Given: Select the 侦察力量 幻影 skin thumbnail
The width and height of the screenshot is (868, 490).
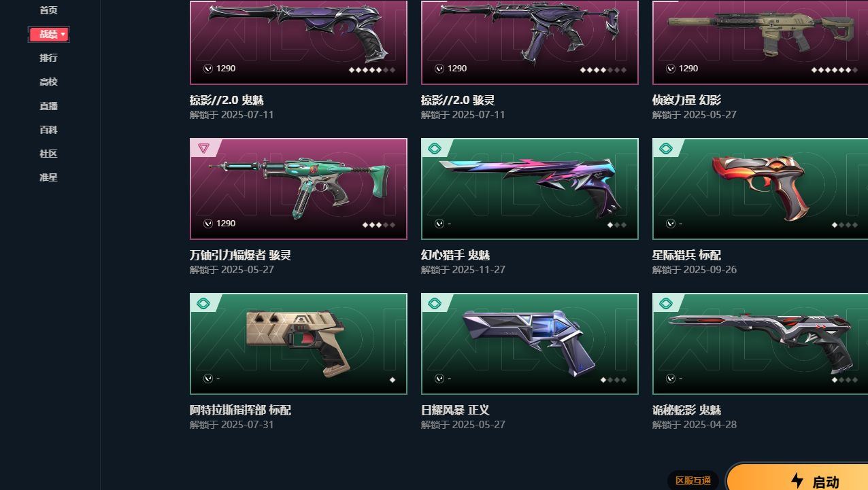Looking at the screenshot, I should (x=760, y=42).
